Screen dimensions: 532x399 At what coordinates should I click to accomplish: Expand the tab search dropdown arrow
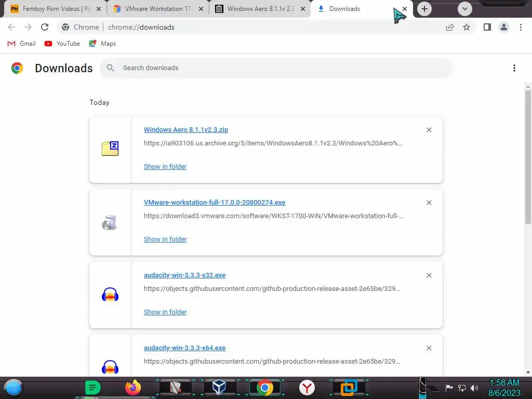465,9
